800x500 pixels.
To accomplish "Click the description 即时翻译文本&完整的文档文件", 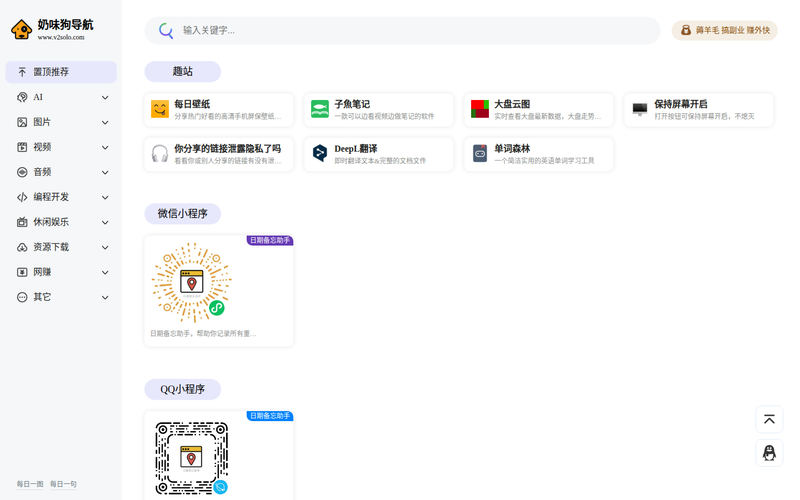I will (x=380, y=161).
